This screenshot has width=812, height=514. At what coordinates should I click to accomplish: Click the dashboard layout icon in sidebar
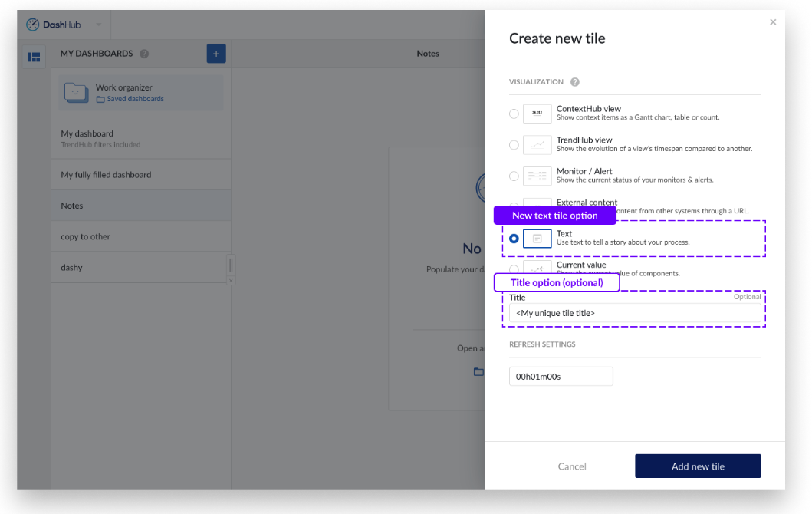click(34, 57)
